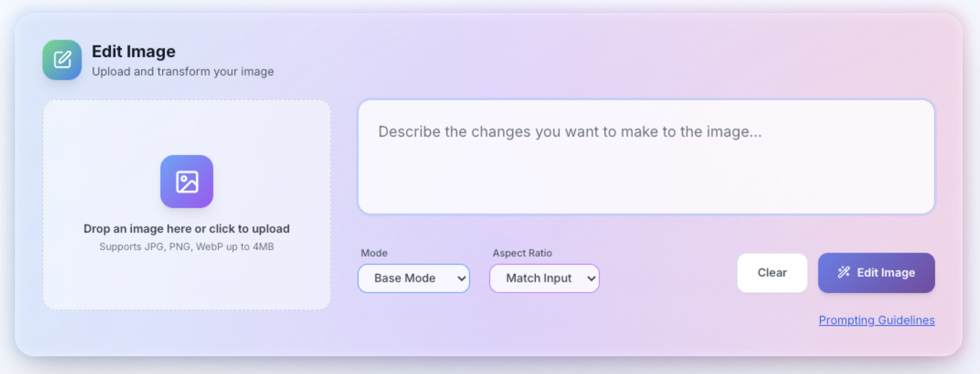Click the purple image upload icon
Viewport: 980px width, 374px height.
(x=187, y=182)
